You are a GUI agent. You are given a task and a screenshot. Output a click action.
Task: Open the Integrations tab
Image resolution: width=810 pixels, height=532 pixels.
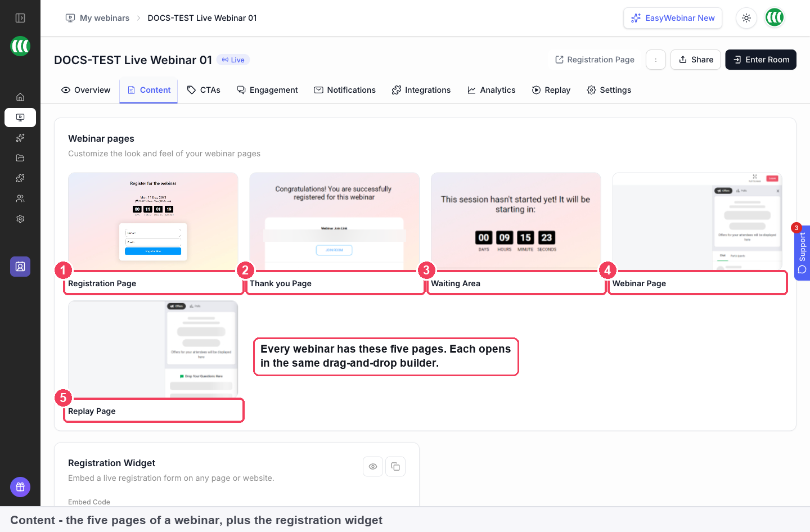click(x=421, y=90)
